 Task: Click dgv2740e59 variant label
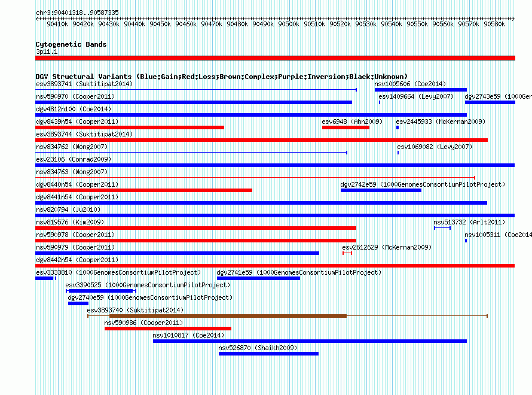point(150,297)
